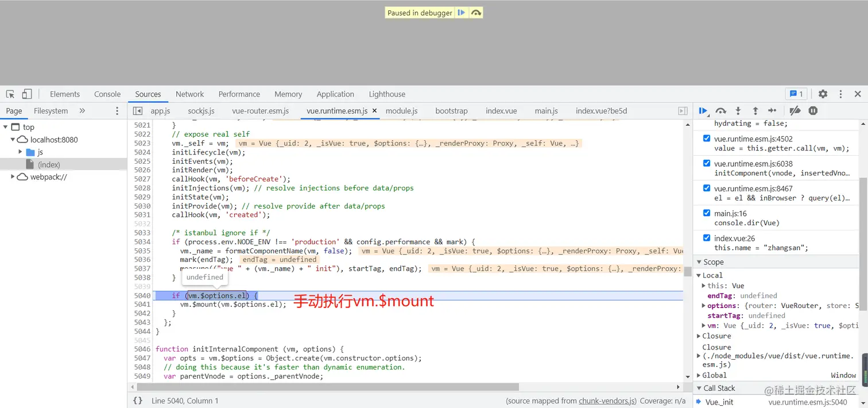Toggle the device toolbar icon

[x=27, y=94]
